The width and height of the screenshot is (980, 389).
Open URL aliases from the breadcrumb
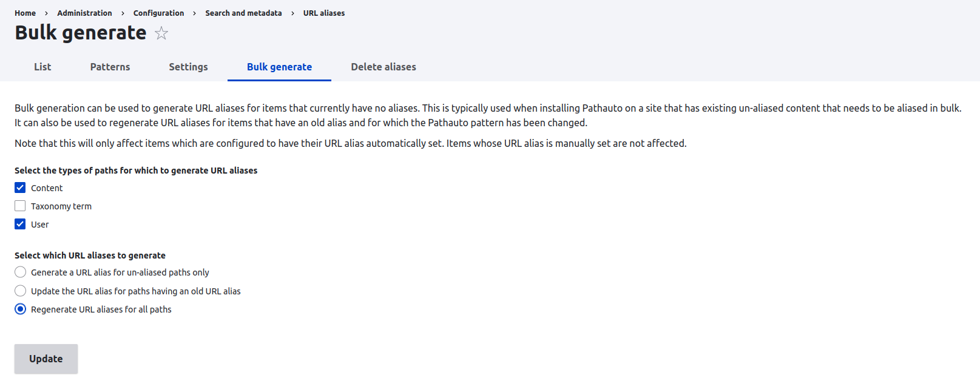[323, 13]
